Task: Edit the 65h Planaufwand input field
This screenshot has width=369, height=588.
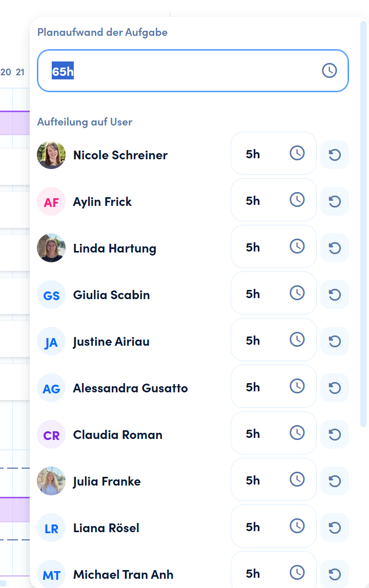Action: pos(179,71)
